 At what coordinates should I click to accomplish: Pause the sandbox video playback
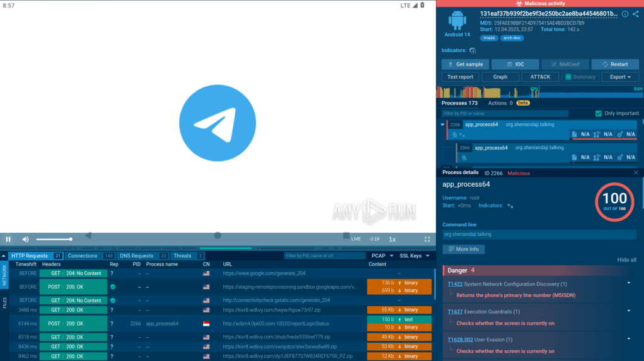pos(8,239)
